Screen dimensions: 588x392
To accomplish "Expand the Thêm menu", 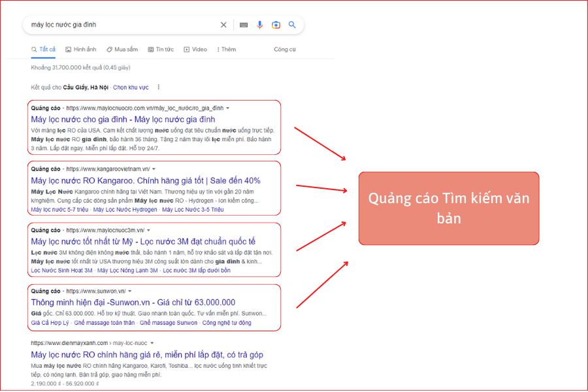I will [x=227, y=49].
